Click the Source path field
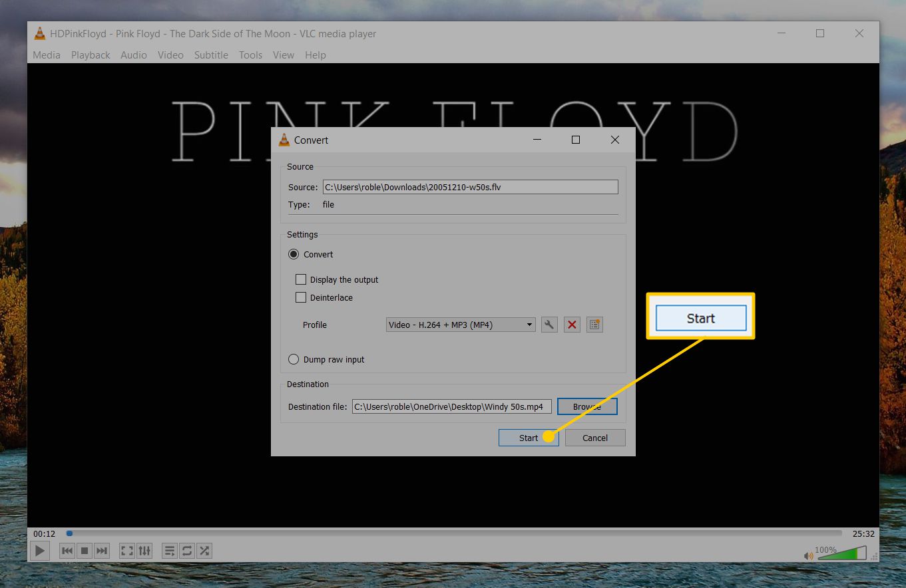 pos(471,187)
